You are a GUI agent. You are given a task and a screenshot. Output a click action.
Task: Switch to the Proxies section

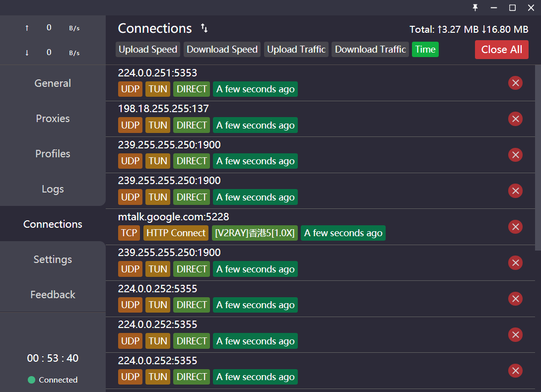[x=53, y=119]
